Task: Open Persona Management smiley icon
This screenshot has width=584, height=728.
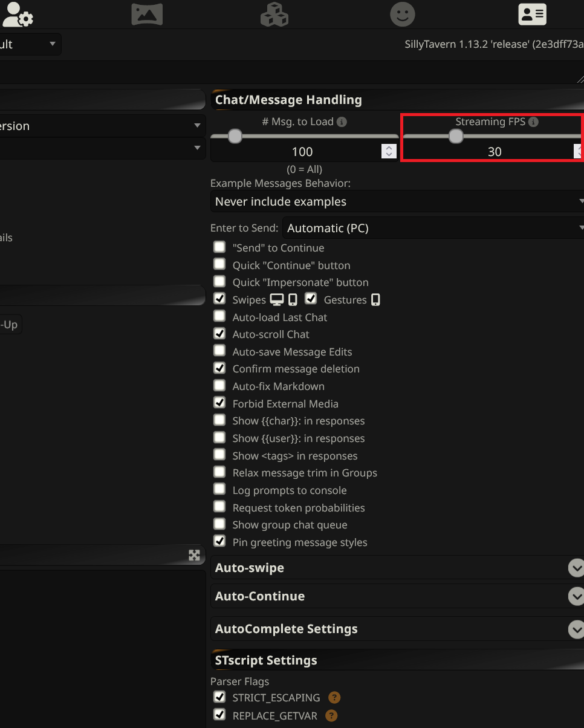Action: (403, 14)
